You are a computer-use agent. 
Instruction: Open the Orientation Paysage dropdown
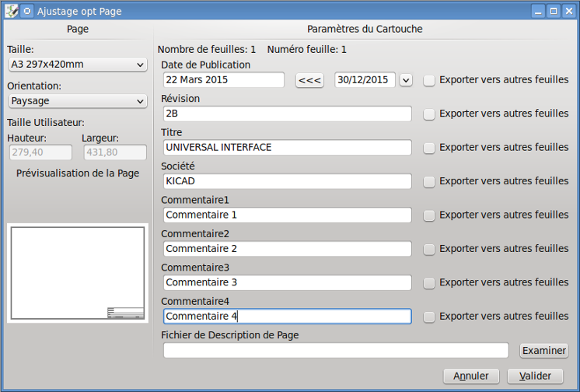[77, 101]
